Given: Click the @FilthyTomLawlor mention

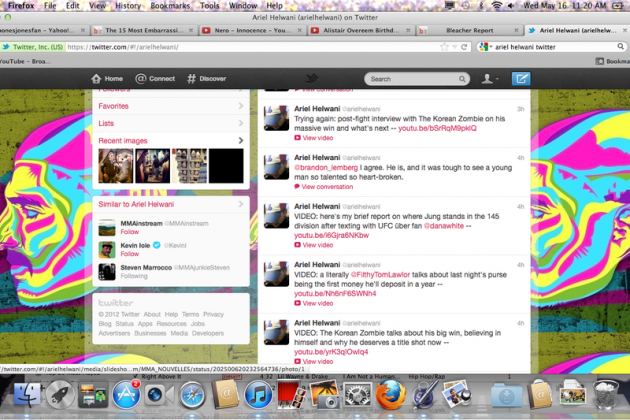Looking at the screenshot, I should point(380,275).
